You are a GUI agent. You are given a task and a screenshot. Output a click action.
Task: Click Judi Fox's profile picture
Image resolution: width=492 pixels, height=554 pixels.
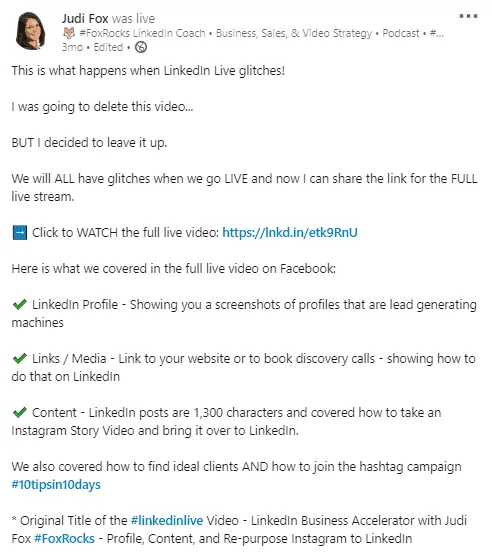[31, 30]
